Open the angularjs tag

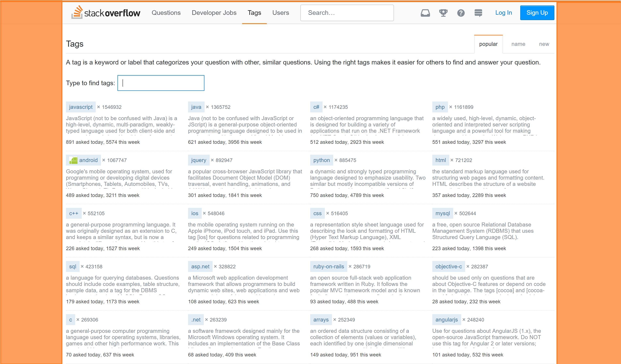(446, 320)
